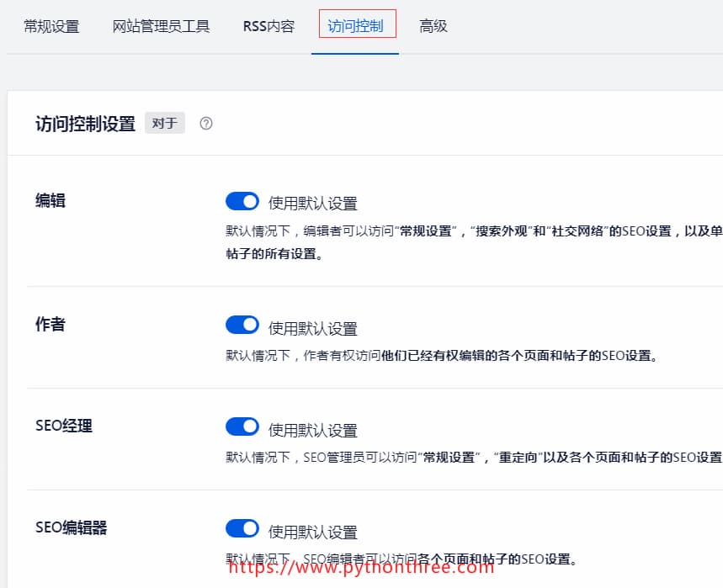Open the 高级 tab
This screenshot has height=588, width=723.
433,26
